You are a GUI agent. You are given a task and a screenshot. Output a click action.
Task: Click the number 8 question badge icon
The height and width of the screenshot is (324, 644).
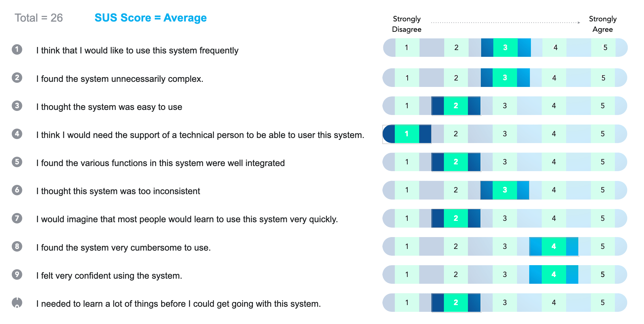coord(17,246)
